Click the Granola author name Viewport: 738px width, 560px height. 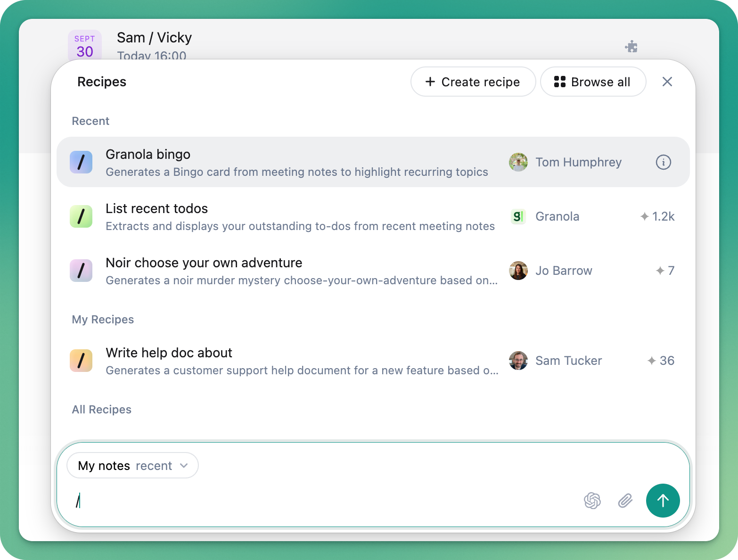(x=558, y=216)
